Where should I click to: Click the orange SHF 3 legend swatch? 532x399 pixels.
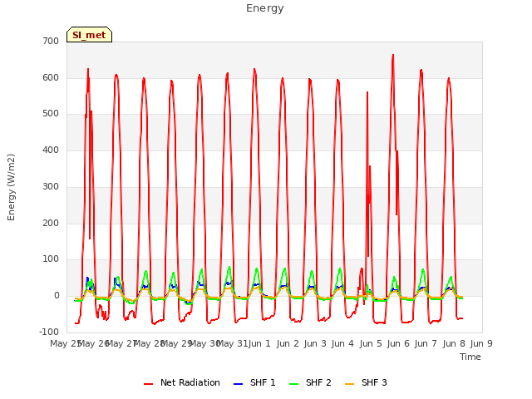click(350, 383)
